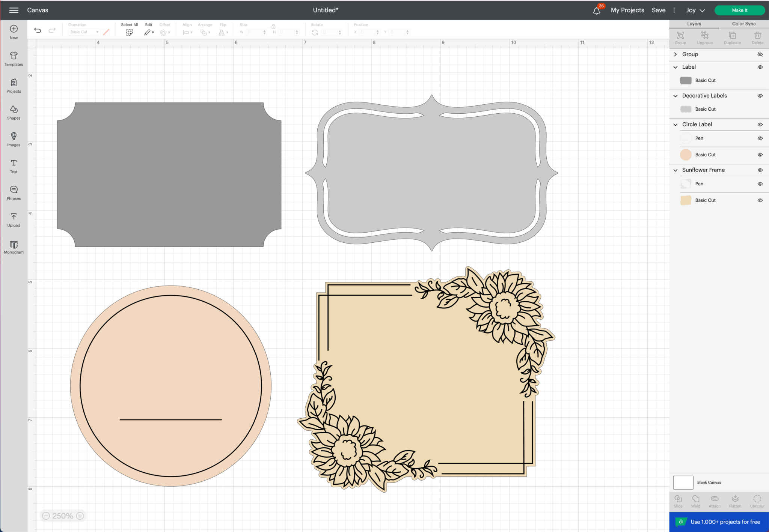The image size is (769, 532).
Task: Select the Shapes tool in the sidebar
Action: [x=14, y=112]
